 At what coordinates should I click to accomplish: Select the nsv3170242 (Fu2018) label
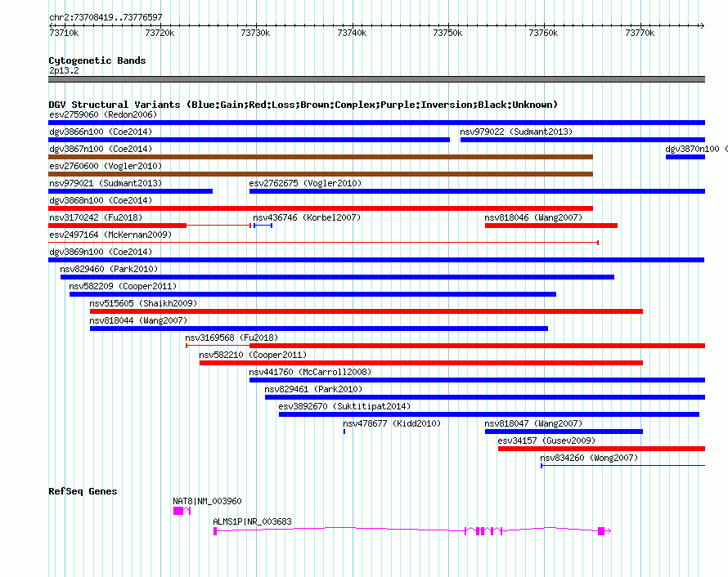click(x=96, y=217)
